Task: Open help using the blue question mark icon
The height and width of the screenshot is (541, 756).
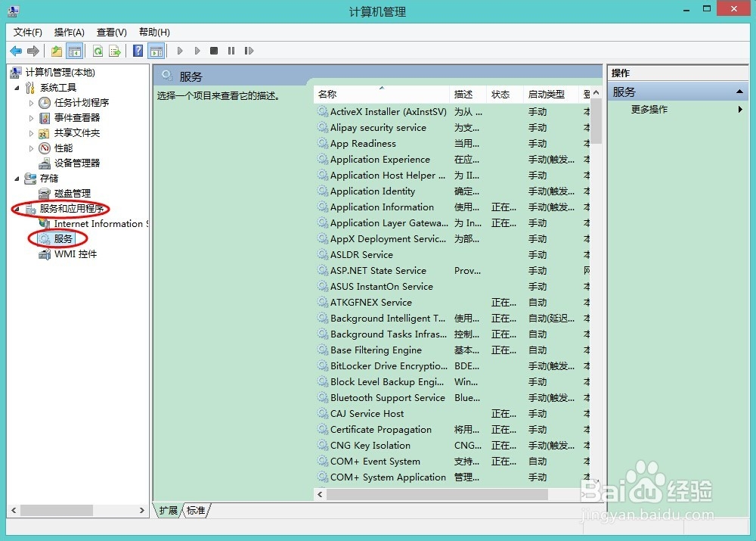Action: (x=138, y=51)
